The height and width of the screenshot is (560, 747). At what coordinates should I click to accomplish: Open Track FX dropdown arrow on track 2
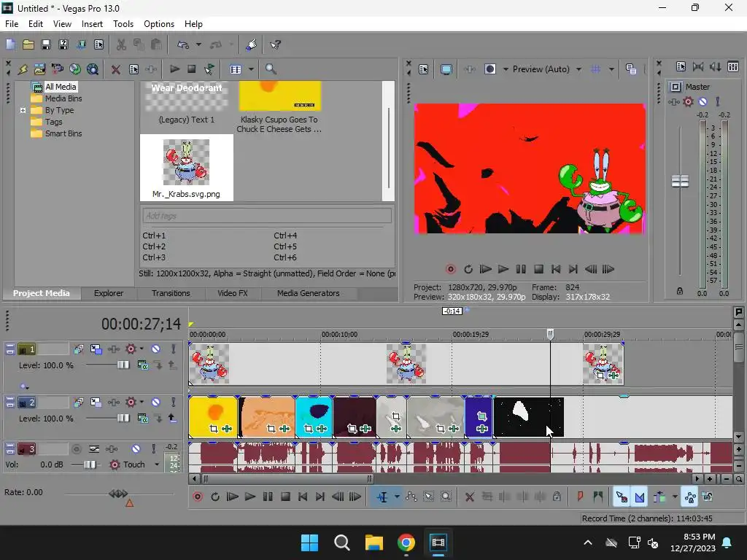point(142,402)
